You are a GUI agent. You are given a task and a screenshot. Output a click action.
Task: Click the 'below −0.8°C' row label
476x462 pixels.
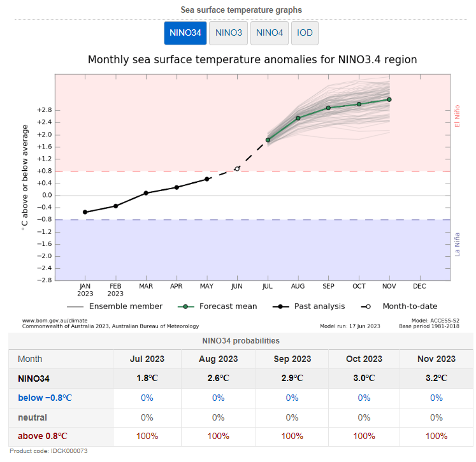click(x=45, y=398)
